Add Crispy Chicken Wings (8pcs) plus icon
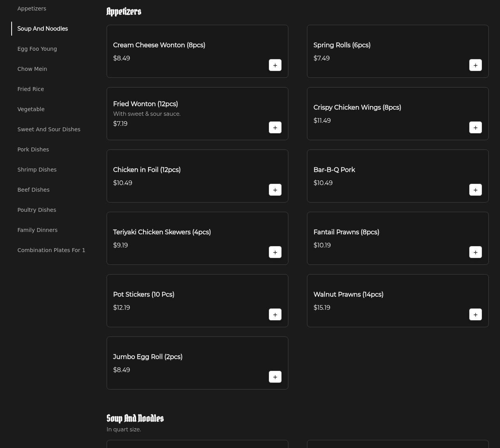This screenshot has height=448, width=500. click(476, 127)
